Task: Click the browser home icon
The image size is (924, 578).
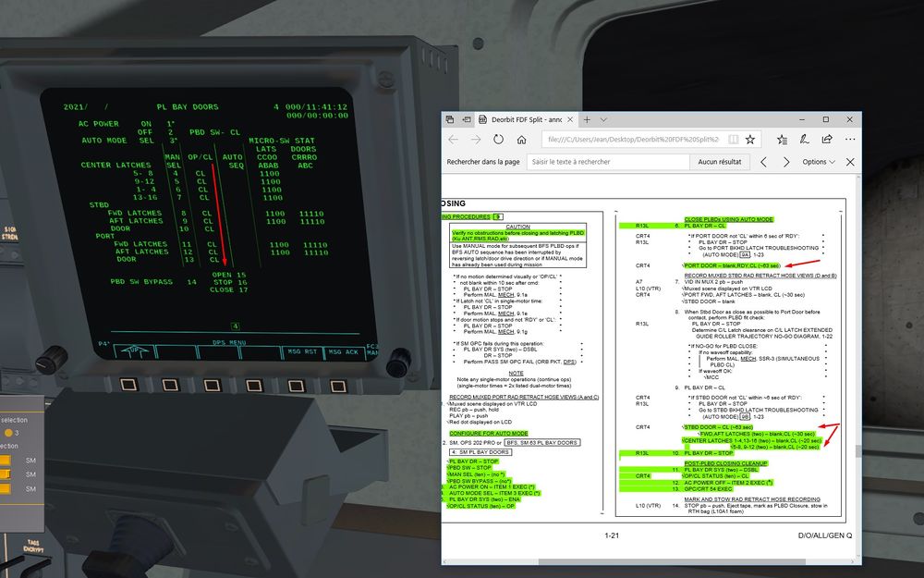Action: tap(521, 140)
